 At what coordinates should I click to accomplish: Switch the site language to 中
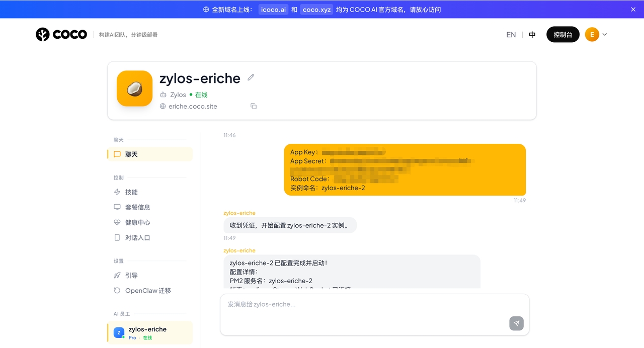(x=532, y=35)
